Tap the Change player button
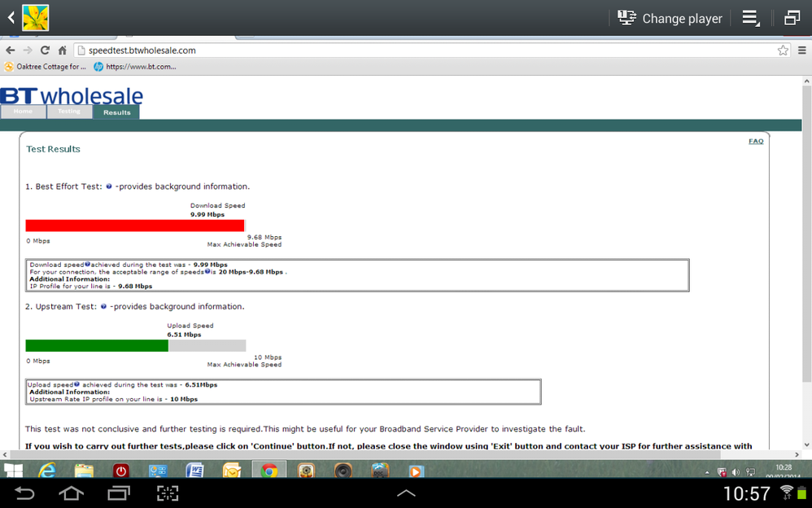The width and height of the screenshot is (812, 508). (x=670, y=18)
